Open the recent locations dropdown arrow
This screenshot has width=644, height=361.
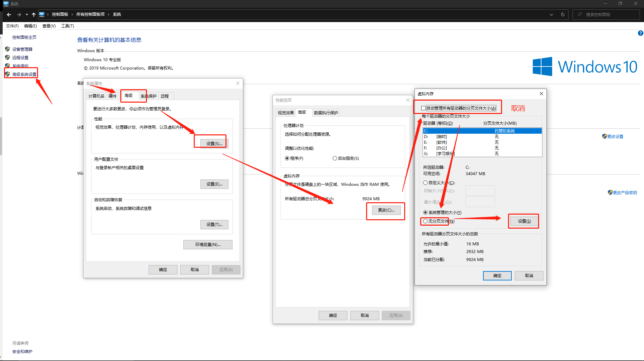click(x=27, y=14)
